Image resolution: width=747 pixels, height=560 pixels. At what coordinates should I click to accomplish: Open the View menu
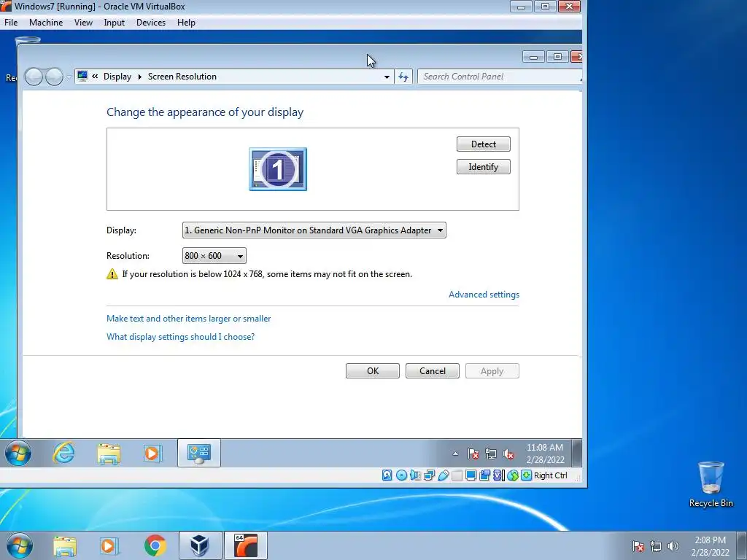tap(83, 23)
